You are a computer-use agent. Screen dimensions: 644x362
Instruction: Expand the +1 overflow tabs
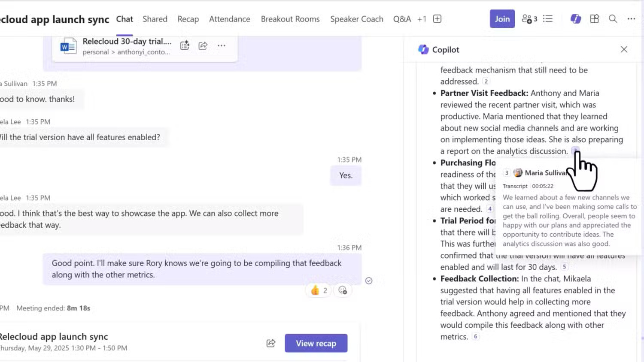point(422,19)
